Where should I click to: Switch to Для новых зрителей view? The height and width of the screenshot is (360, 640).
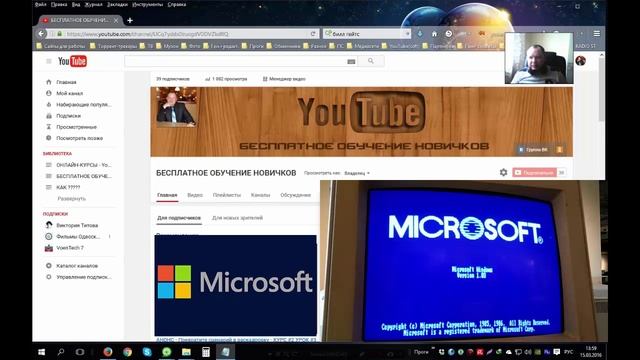pyautogui.click(x=237, y=218)
